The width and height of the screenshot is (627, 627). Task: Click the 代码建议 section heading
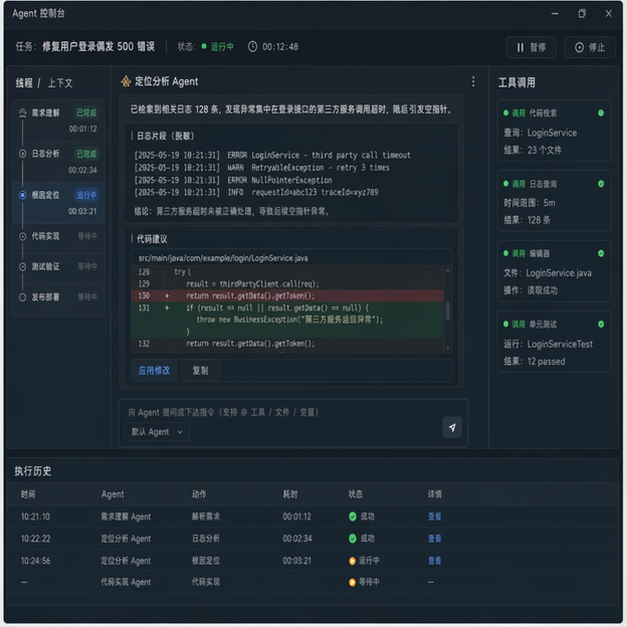(x=152, y=239)
